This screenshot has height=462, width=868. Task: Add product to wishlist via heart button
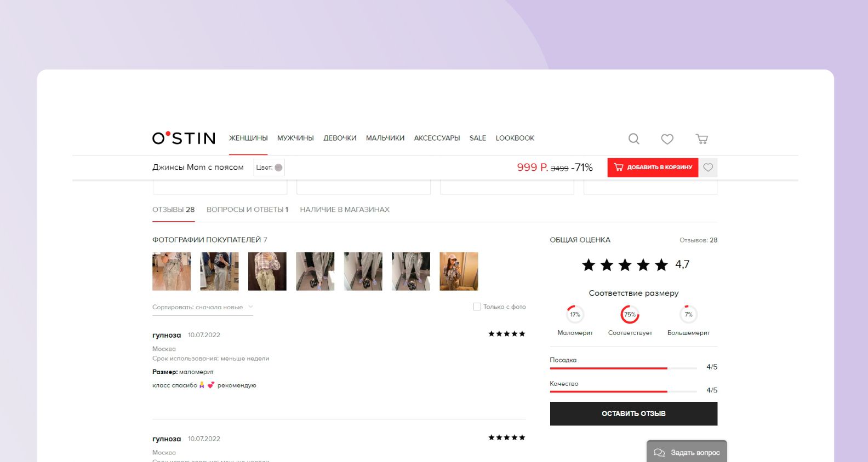point(708,168)
